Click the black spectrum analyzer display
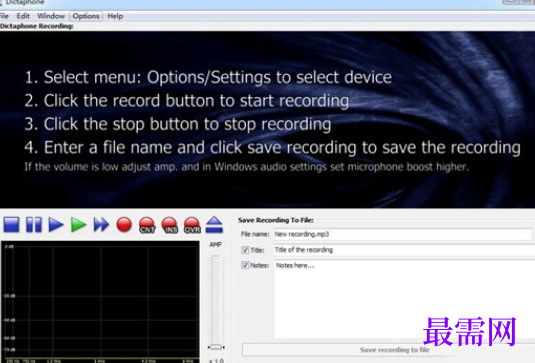 pos(100,302)
